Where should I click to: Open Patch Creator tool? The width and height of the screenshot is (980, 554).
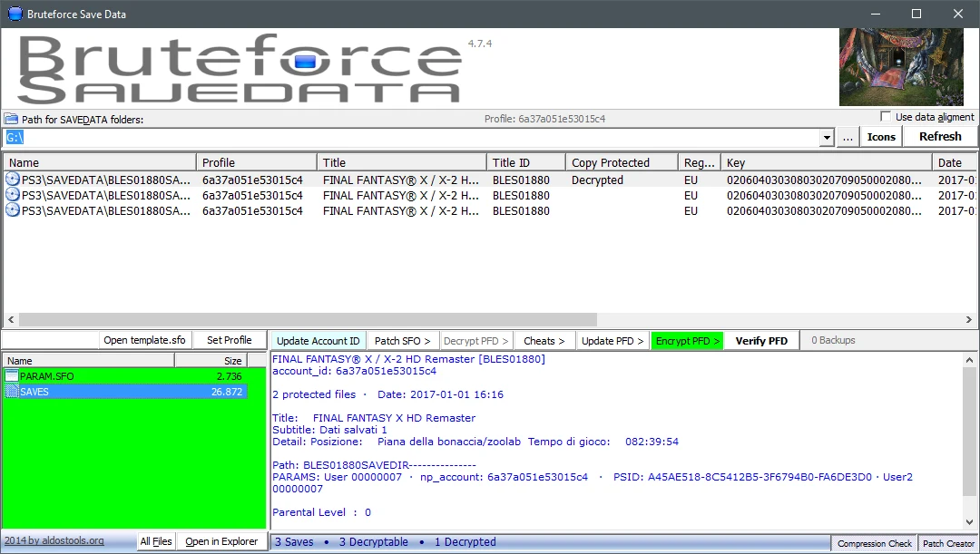pyautogui.click(x=948, y=543)
